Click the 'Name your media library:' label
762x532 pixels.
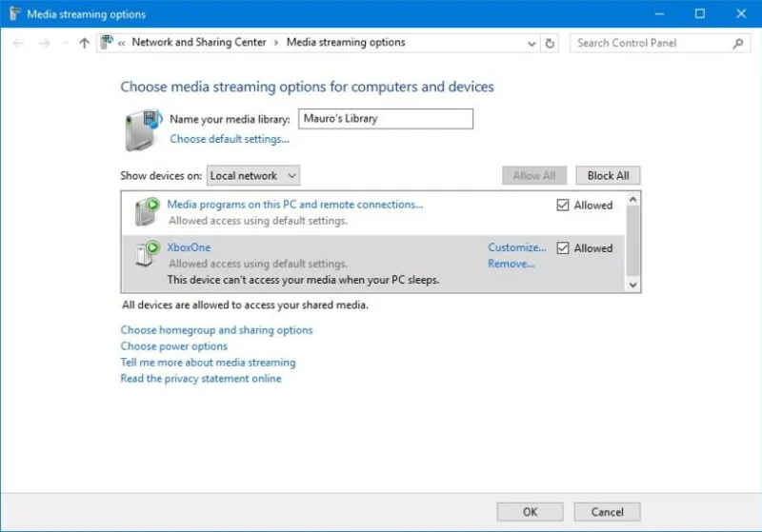click(x=230, y=119)
